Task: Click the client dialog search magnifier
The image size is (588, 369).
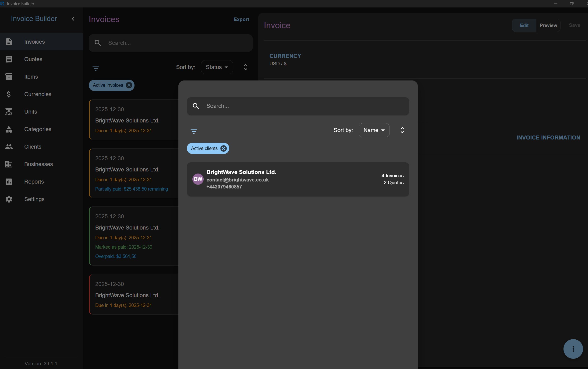Action: pos(196,106)
